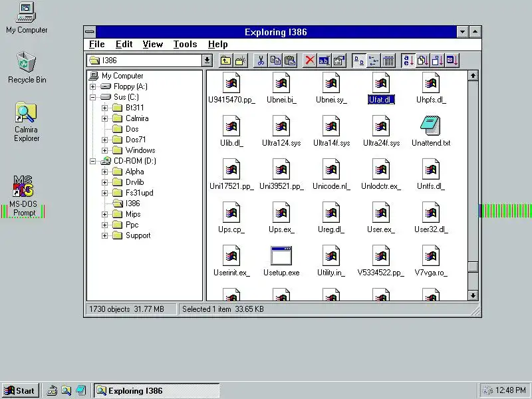Screen dimensions: 532x399
Task: Select Usetup.exe file icon
Action: pos(281,256)
